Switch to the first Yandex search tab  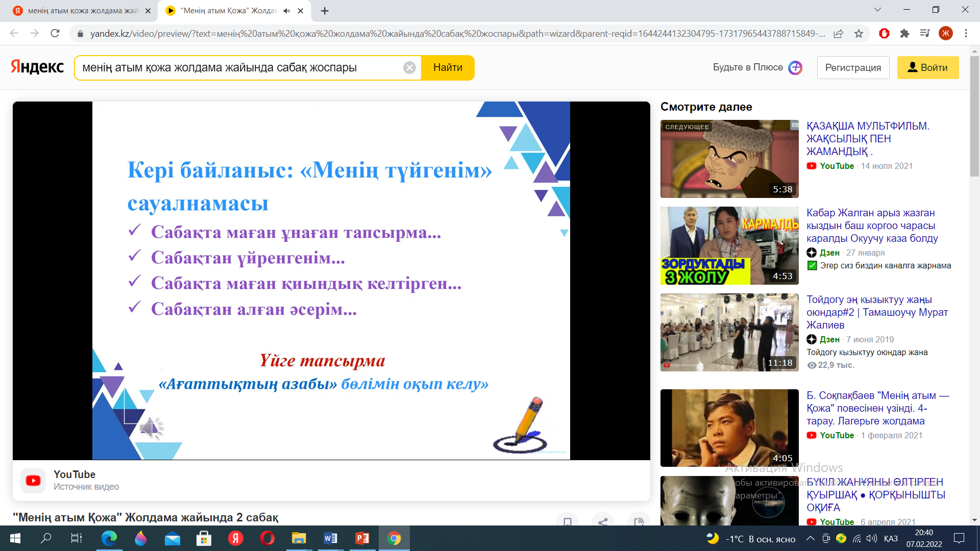pos(82,11)
